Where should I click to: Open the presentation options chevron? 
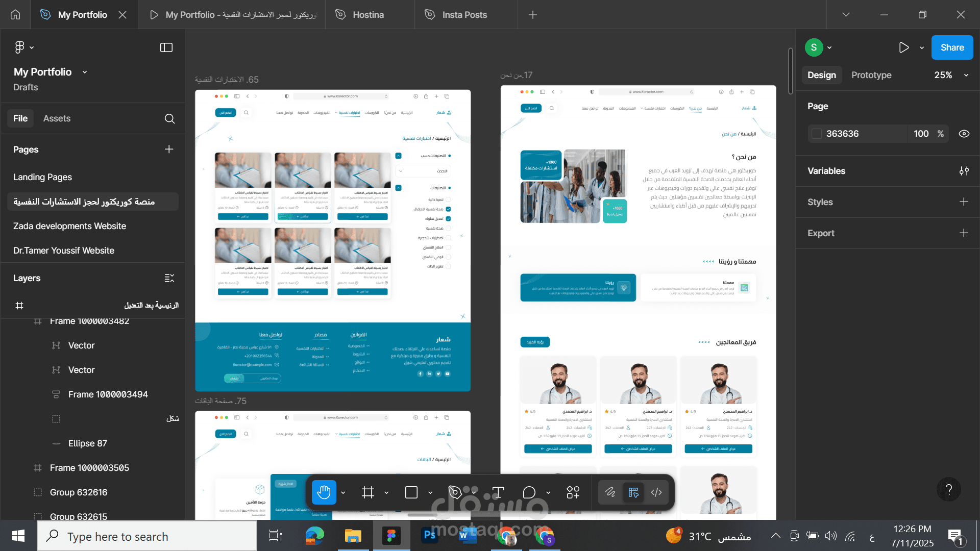922,48
